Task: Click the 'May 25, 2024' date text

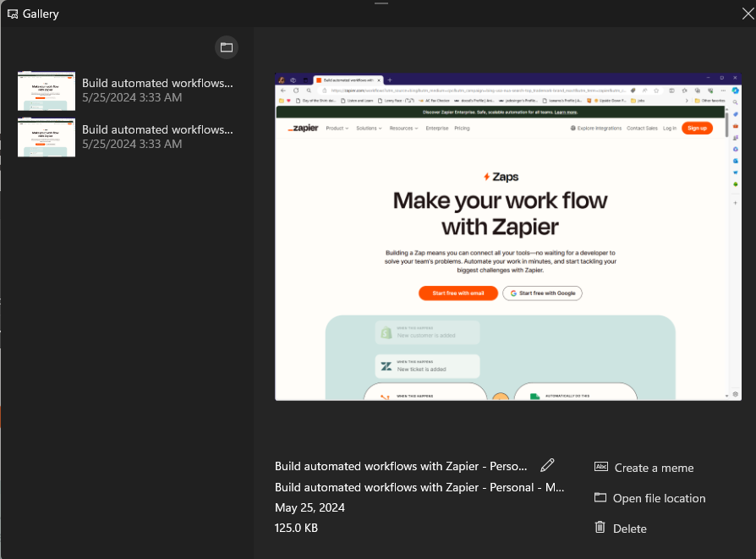Action: tap(310, 507)
